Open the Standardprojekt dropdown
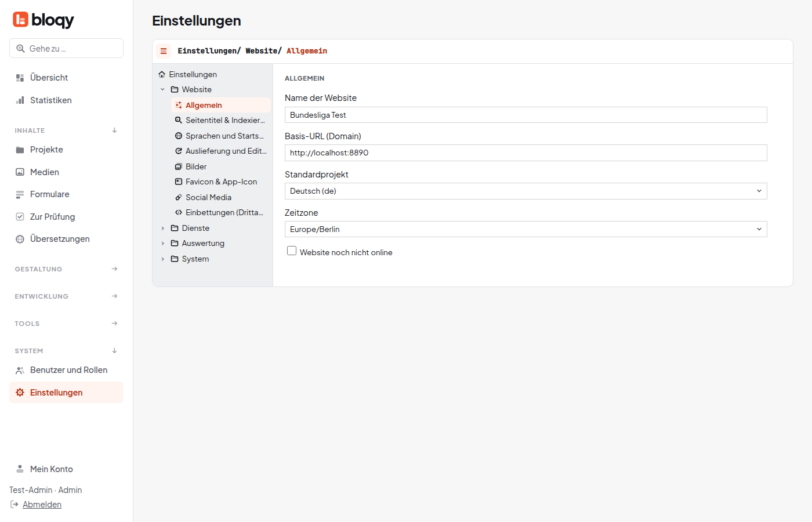The image size is (812, 522). [x=525, y=191]
